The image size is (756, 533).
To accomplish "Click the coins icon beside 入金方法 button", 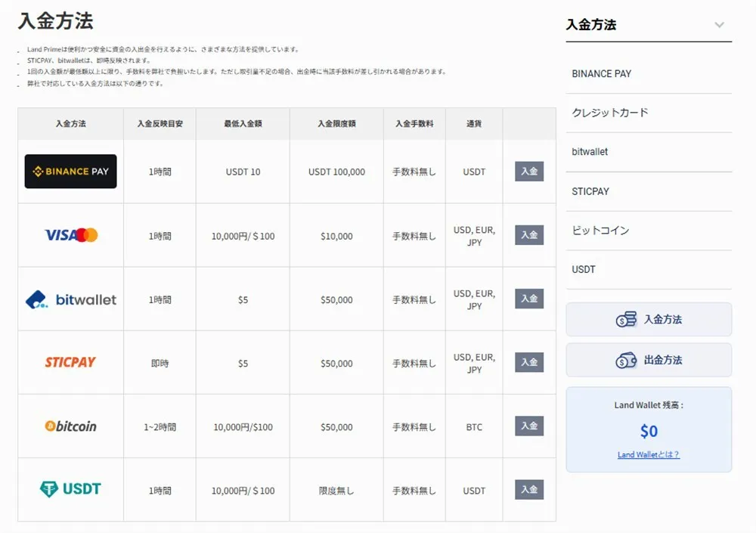I will [626, 319].
